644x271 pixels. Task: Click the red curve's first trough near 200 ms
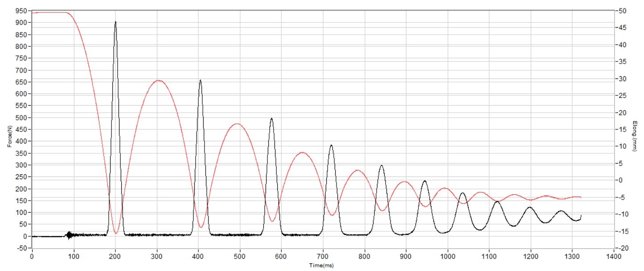click(x=116, y=233)
